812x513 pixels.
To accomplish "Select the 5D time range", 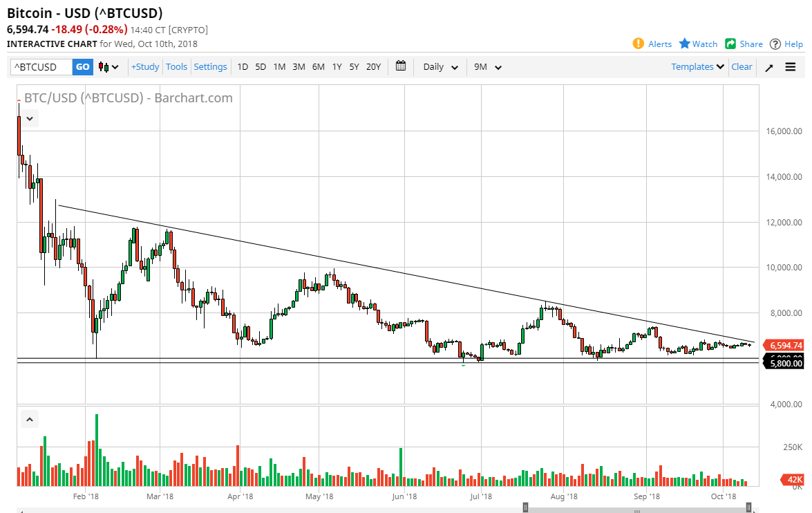I will tap(261, 66).
